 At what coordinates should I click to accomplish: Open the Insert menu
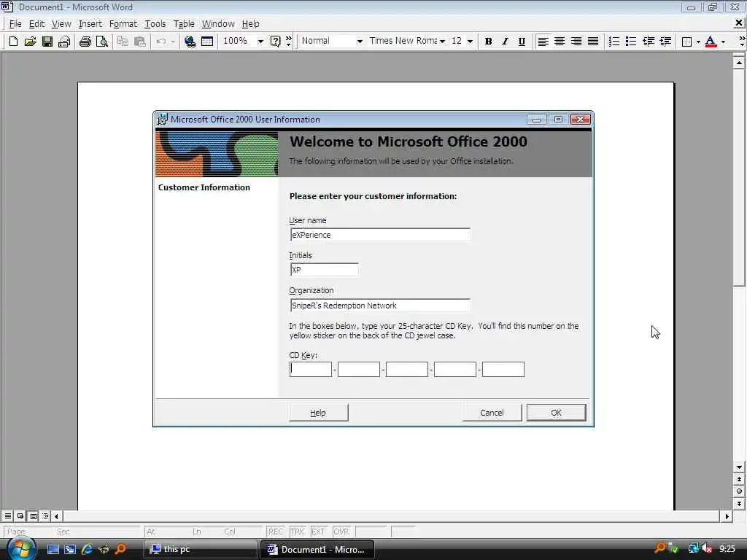[x=90, y=24]
